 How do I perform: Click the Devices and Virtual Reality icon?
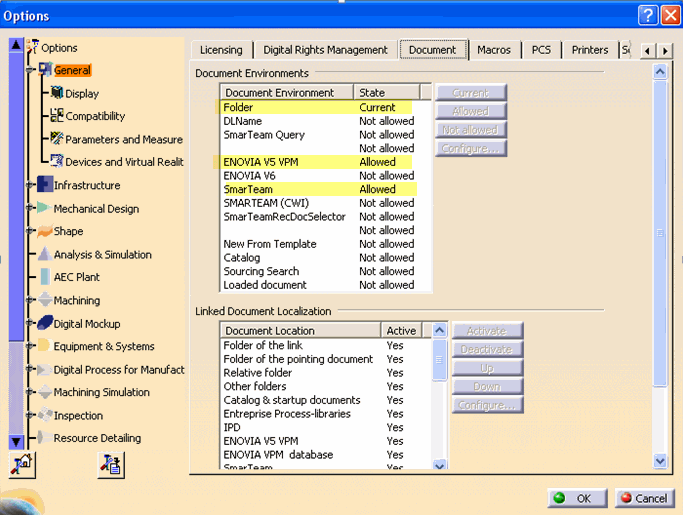click(57, 161)
